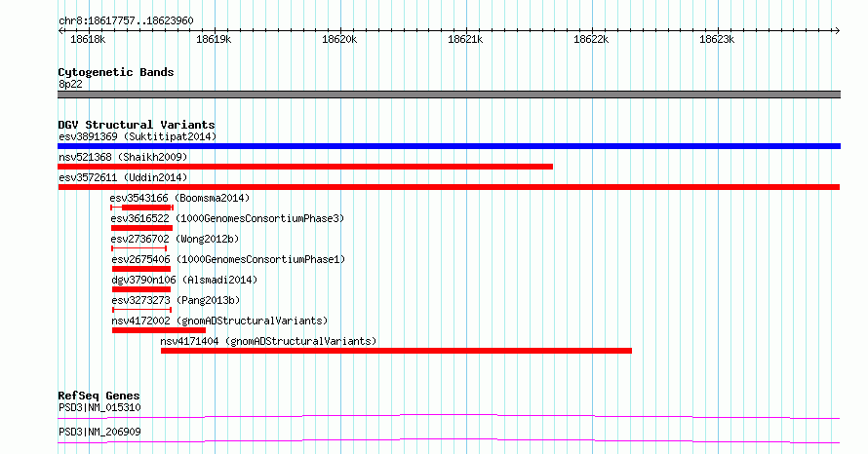Click the long nsv4171404 red bar

pos(396,351)
